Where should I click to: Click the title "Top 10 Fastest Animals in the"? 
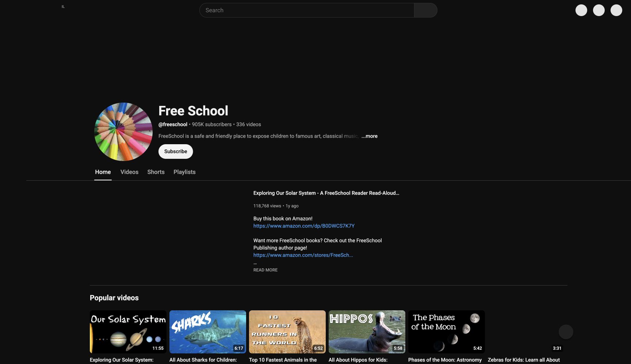[x=283, y=360]
